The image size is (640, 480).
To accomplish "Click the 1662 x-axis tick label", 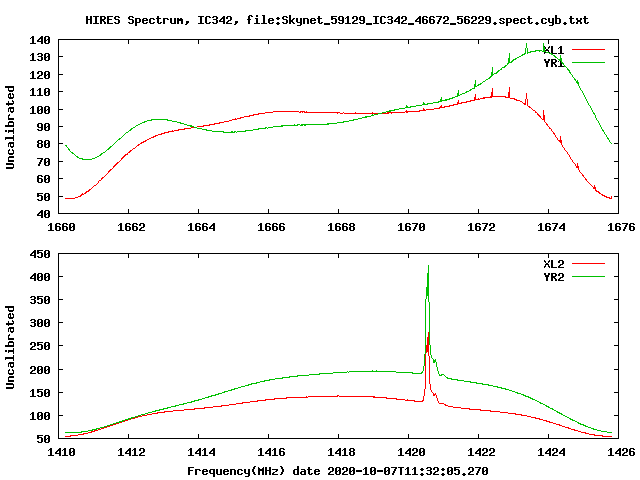I will pyautogui.click(x=131, y=227).
